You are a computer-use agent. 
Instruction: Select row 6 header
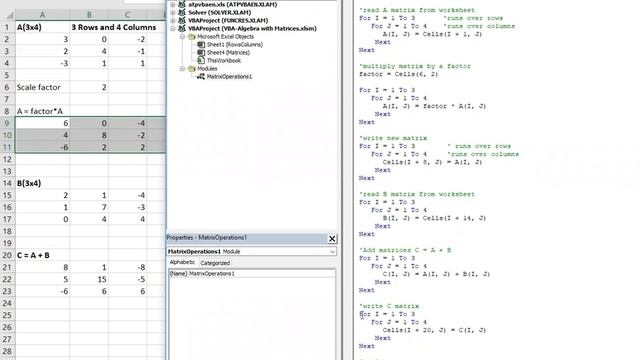(x=7, y=87)
